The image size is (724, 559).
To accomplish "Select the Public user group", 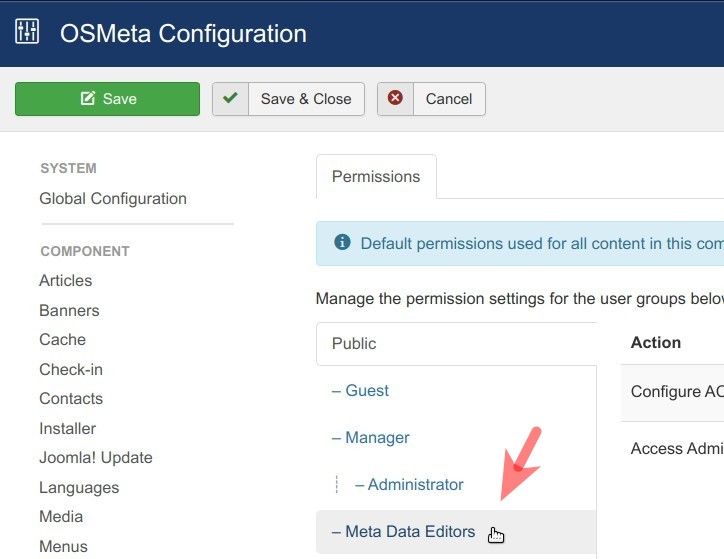I will click(456, 344).
